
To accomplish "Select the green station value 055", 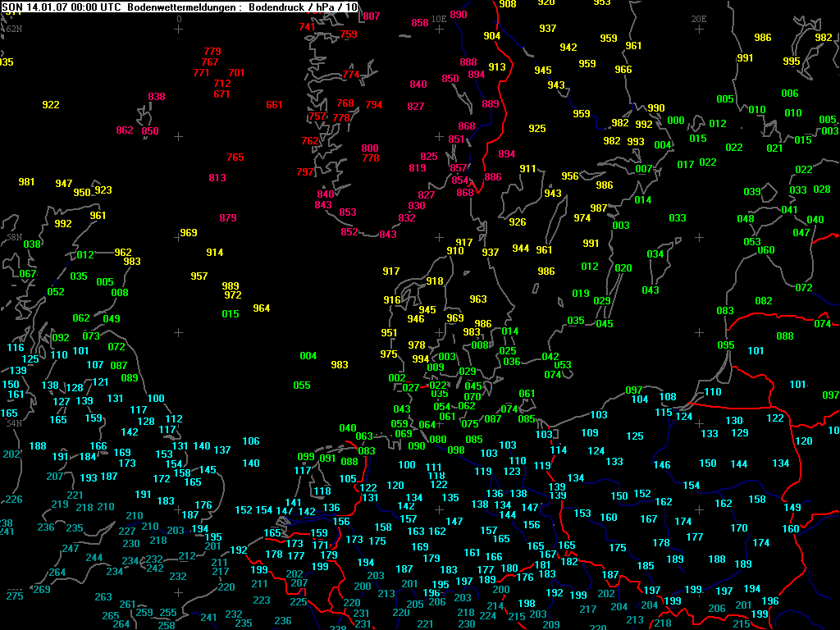I will pos(302,386).
